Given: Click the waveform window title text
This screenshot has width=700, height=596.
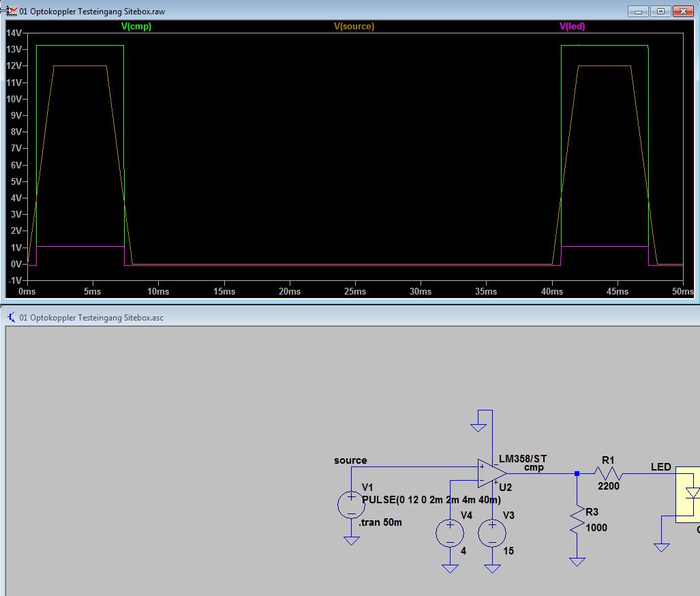Looking at the screenshot, I should click(x=92, y=12).
